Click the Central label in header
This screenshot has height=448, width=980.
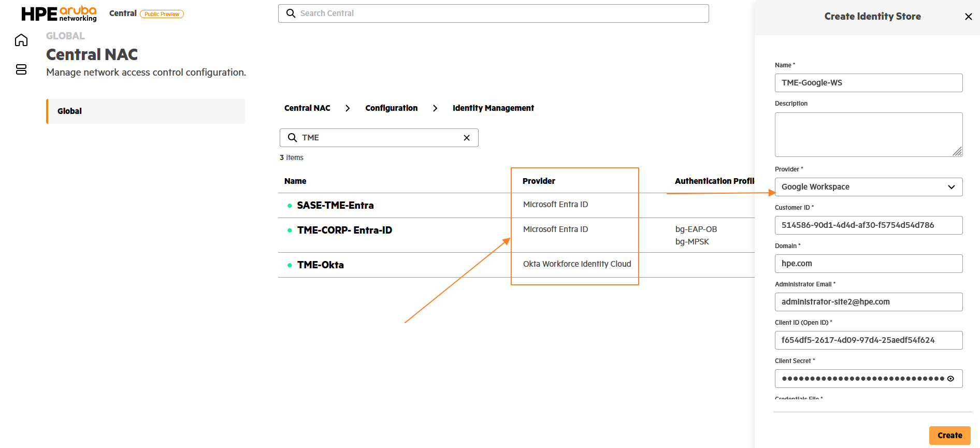coord(123,13)
